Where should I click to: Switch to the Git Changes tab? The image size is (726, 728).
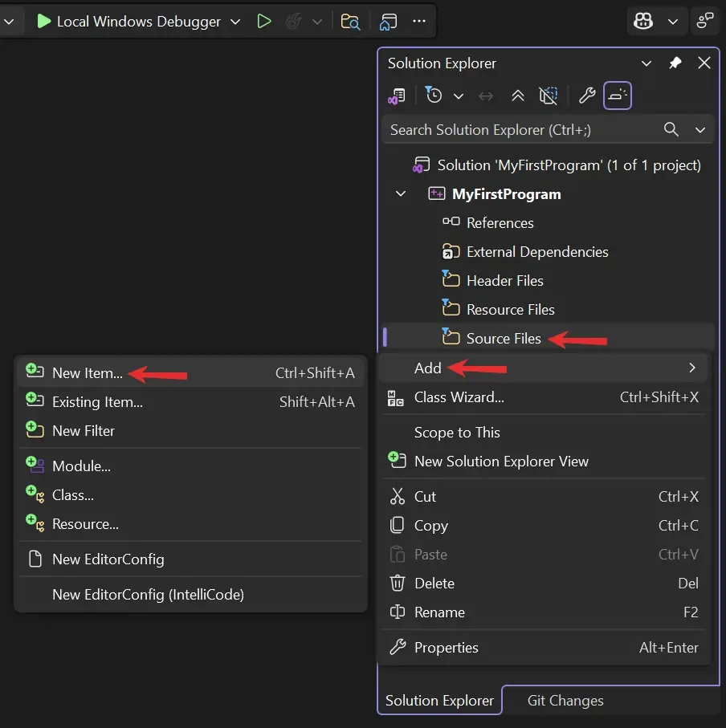point(565,700)
